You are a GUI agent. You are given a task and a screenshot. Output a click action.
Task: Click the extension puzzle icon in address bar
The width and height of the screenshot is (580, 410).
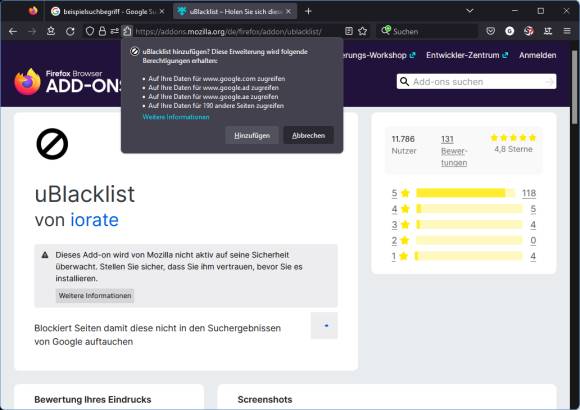click(127, 31)
